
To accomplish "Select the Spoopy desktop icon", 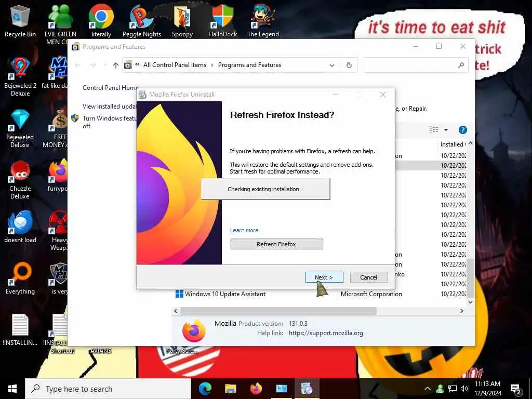I will (x=182, y=21).
